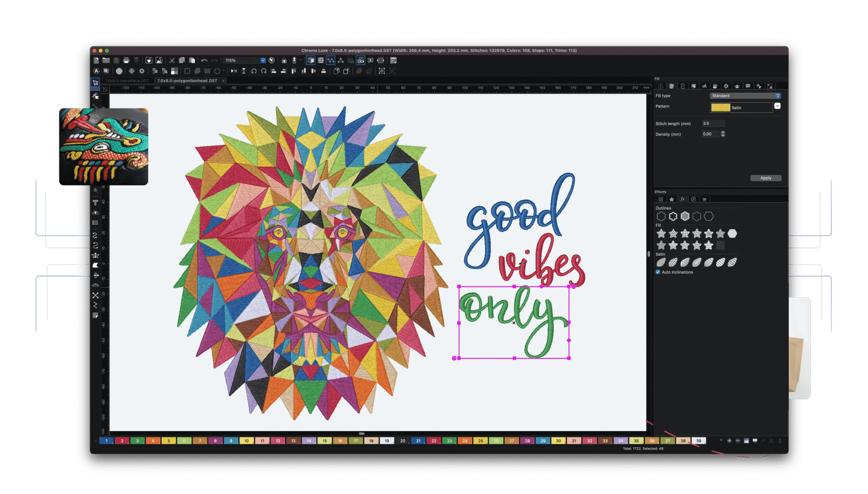Close the 7.0x8.0-polygonlionhead.DST tab
The width and height of the screenshot is (868, 494).
(223, 81)
